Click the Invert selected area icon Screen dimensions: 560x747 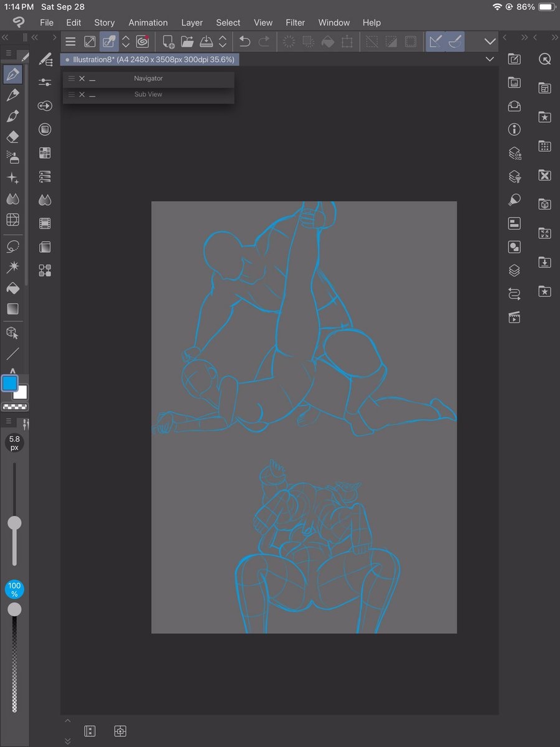(391, 42)
